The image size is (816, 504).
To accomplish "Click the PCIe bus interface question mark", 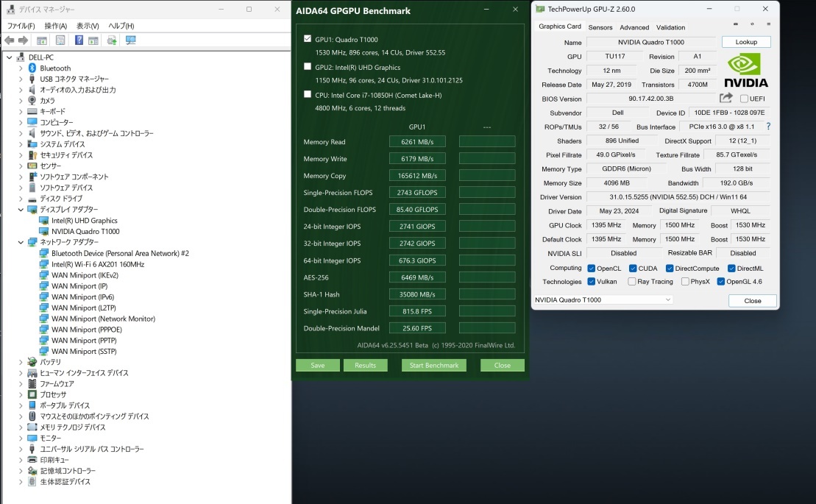I will coord(768,127).
